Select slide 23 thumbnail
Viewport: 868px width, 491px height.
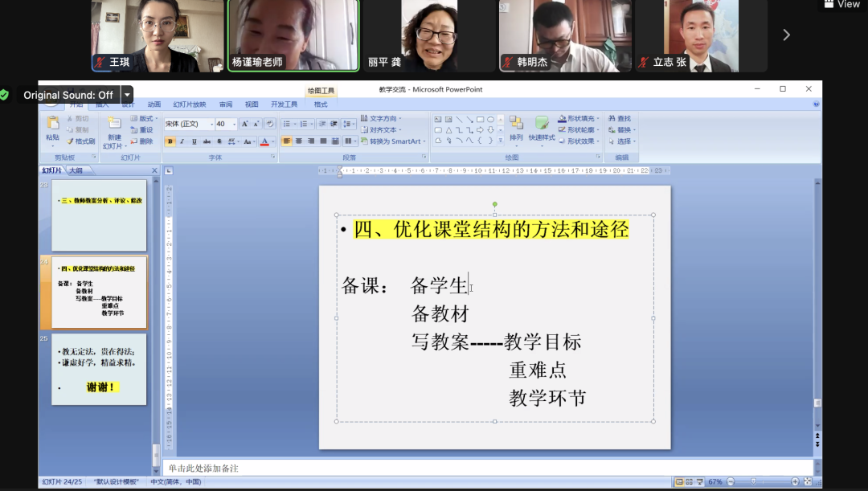pos(99,215)
